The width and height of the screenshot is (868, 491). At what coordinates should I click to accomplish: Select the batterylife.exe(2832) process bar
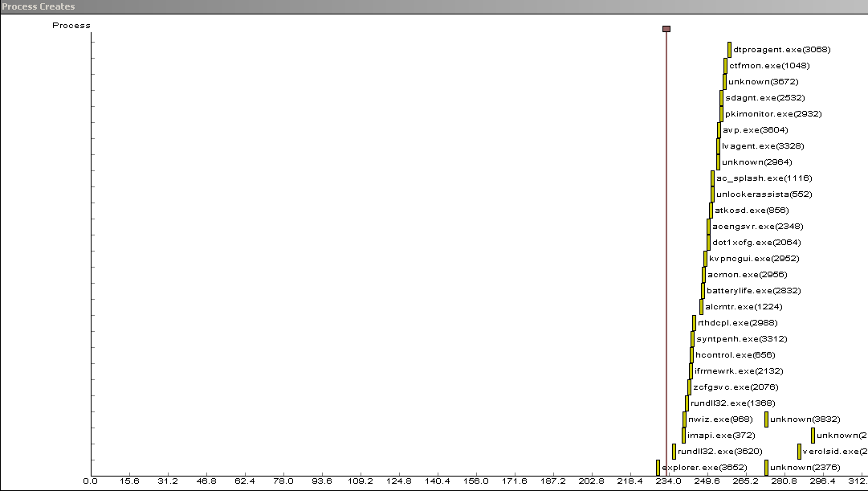pos(703,290)
